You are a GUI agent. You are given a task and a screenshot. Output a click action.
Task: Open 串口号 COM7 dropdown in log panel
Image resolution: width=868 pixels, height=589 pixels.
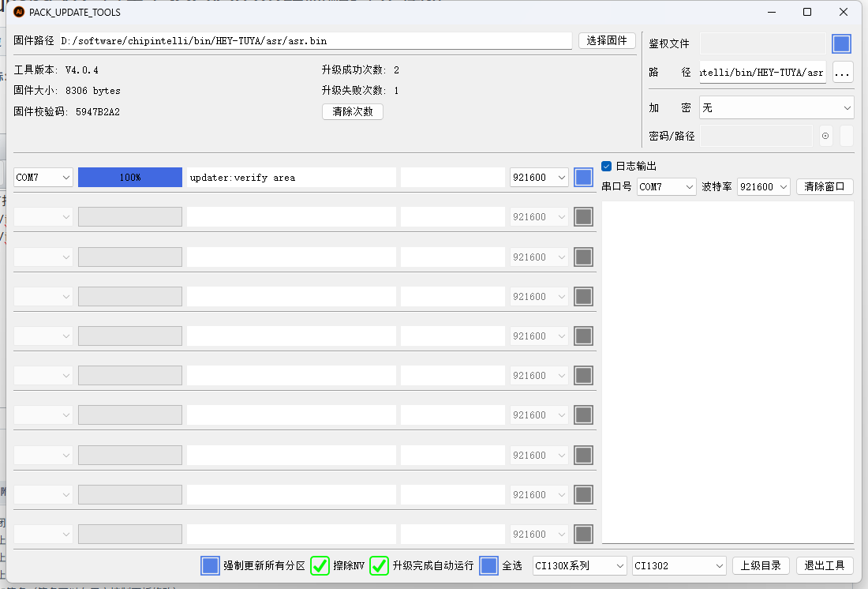666,187
